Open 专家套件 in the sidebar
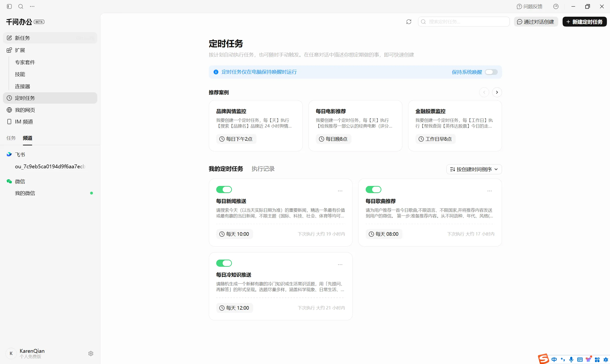 (25, 62)
